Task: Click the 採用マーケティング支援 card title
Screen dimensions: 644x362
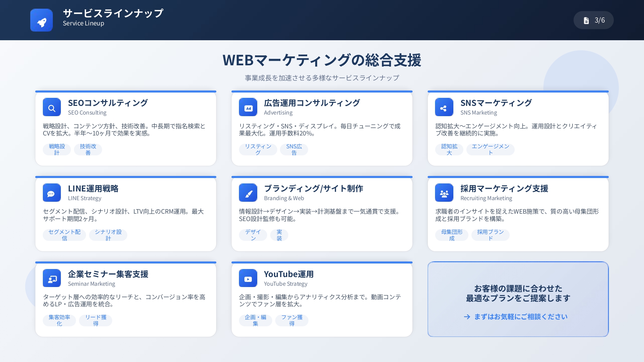Action: click(x=504, y=189)
